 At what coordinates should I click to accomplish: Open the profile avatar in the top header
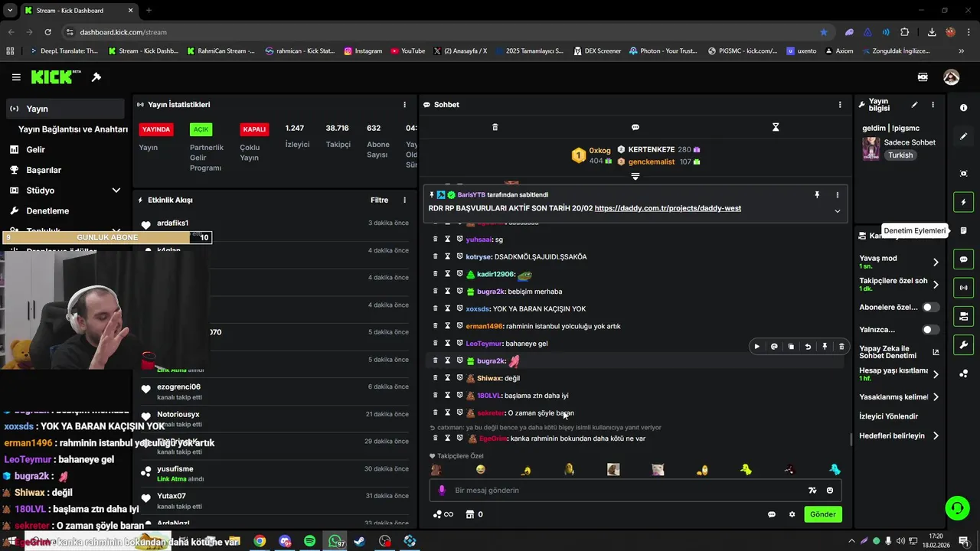(952, 77)
